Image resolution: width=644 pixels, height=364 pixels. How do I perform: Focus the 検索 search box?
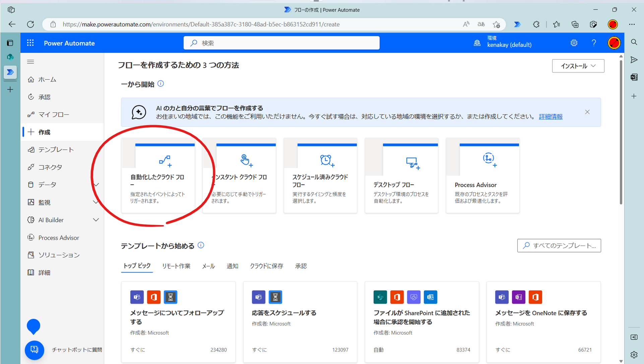281,43
